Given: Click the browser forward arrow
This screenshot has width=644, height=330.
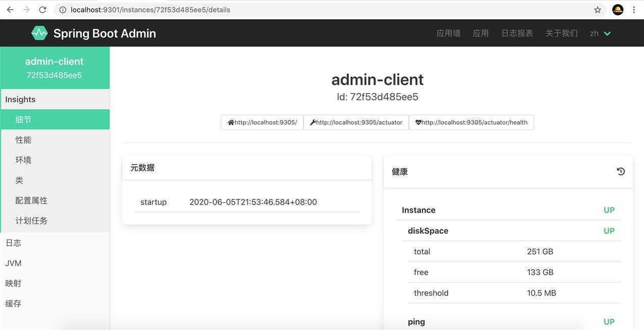Looking at the screenshot, I should coord(26,10).
